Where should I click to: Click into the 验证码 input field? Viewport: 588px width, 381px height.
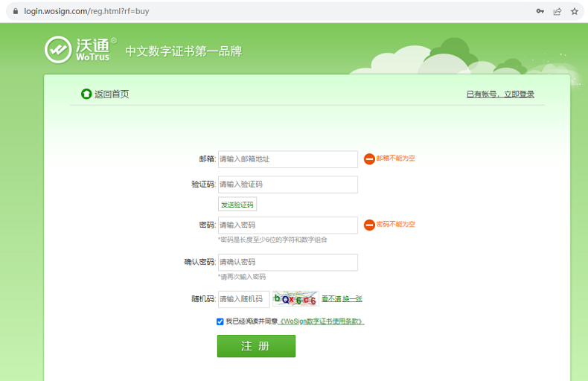click(x=287, y=185)
